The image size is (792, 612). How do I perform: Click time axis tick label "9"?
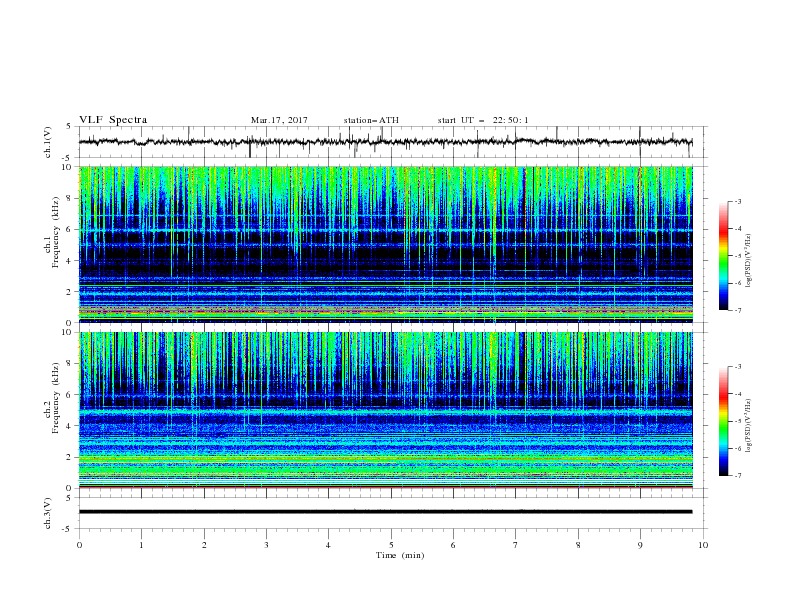(640, 545)
